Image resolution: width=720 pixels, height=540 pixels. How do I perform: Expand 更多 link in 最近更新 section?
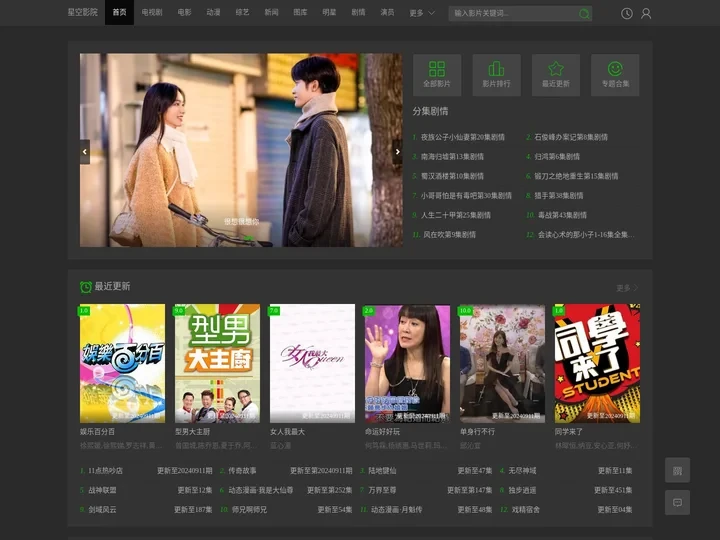tap(627, 288)
